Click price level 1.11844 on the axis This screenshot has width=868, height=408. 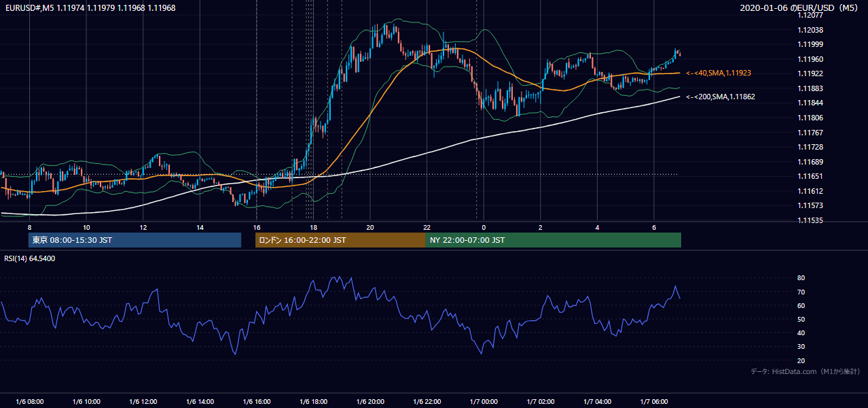pos(810,103)
